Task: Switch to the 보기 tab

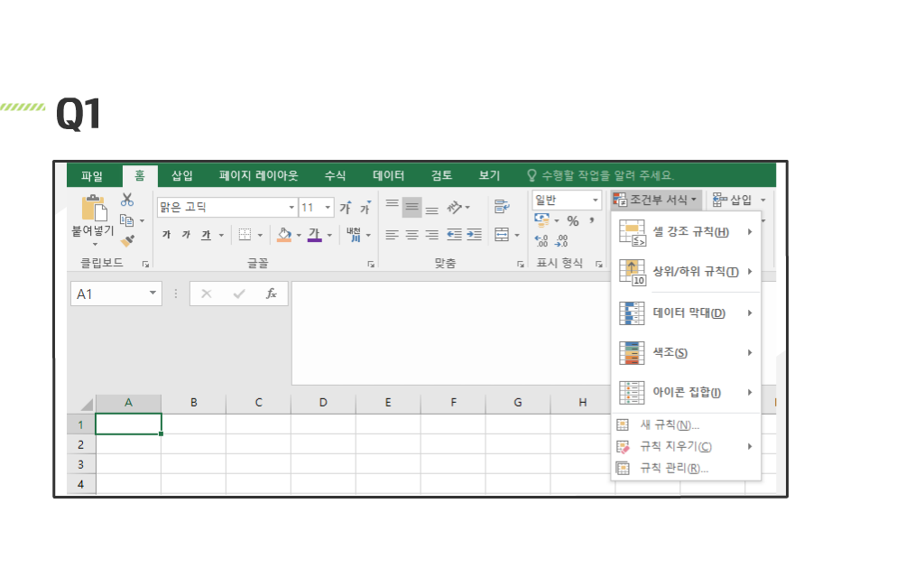Action: [x=489, y=176]
